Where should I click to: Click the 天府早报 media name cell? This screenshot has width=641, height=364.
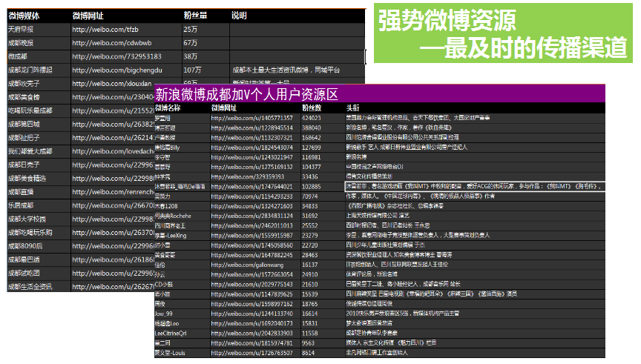pos(39,30)
